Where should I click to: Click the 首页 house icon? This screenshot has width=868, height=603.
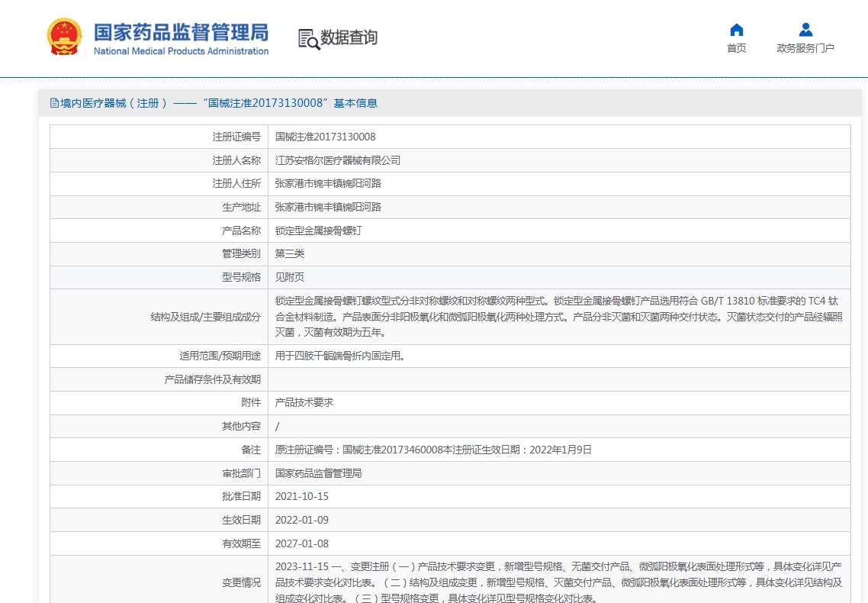coord(736,30)
